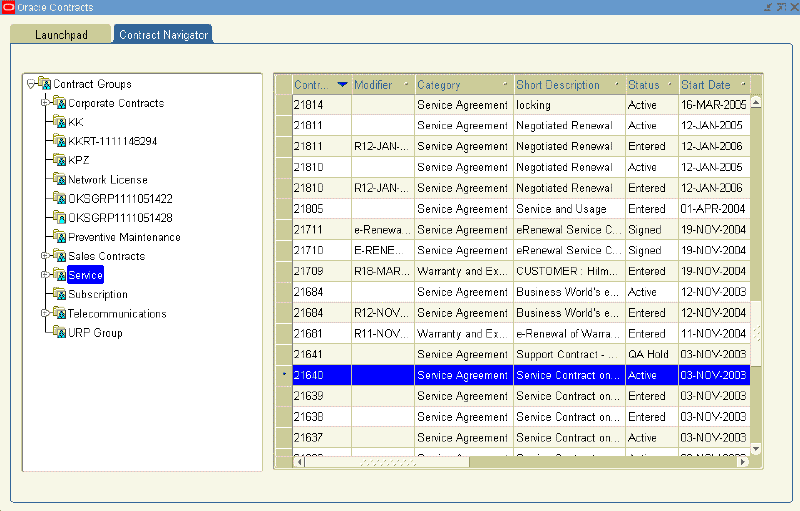Expand the Corporate Contracts node

coord(45,103)
